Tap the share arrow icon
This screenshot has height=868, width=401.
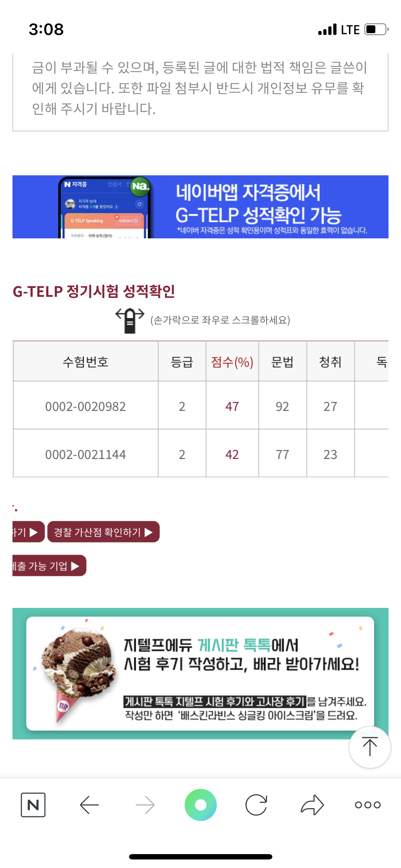(x=312, y=805)
